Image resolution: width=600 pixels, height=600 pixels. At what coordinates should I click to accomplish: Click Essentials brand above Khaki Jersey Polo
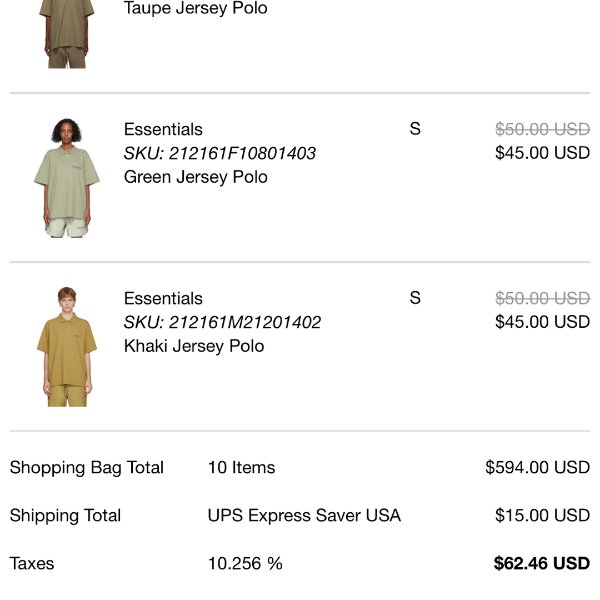[163, 298]
